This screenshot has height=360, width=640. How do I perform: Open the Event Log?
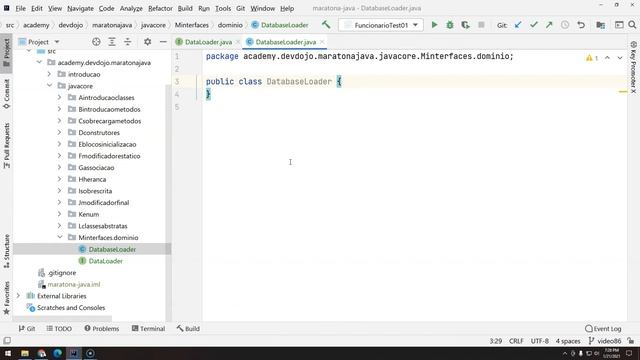pos(603,329)
